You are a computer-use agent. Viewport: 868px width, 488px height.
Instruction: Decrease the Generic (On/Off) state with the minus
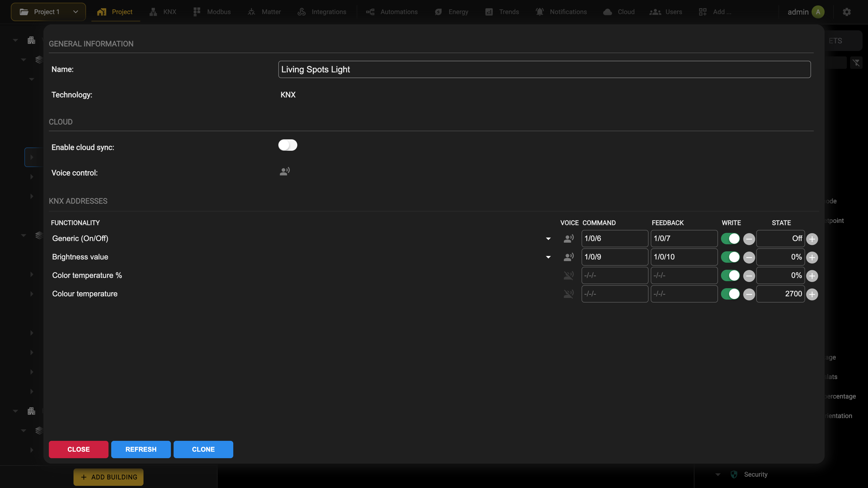point(749,239)
